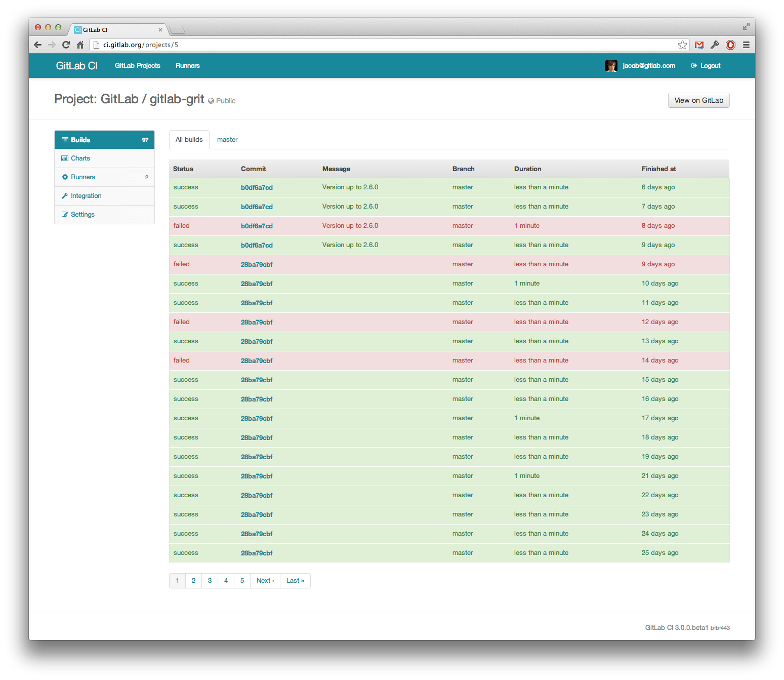Image resolution: width=784 pixels, height=680 pixels.
Task: Open Charts in the sidebar
Action: [80, 158]
